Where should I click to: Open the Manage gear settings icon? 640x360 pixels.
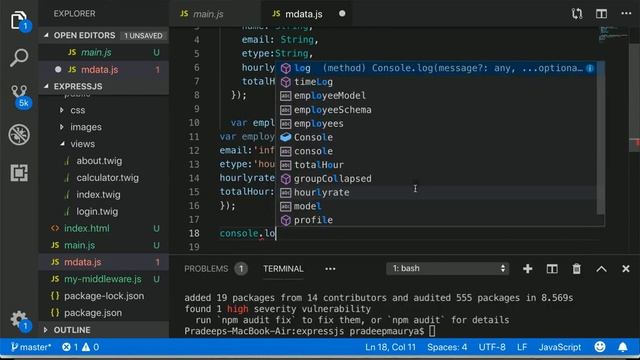(19, 320)
